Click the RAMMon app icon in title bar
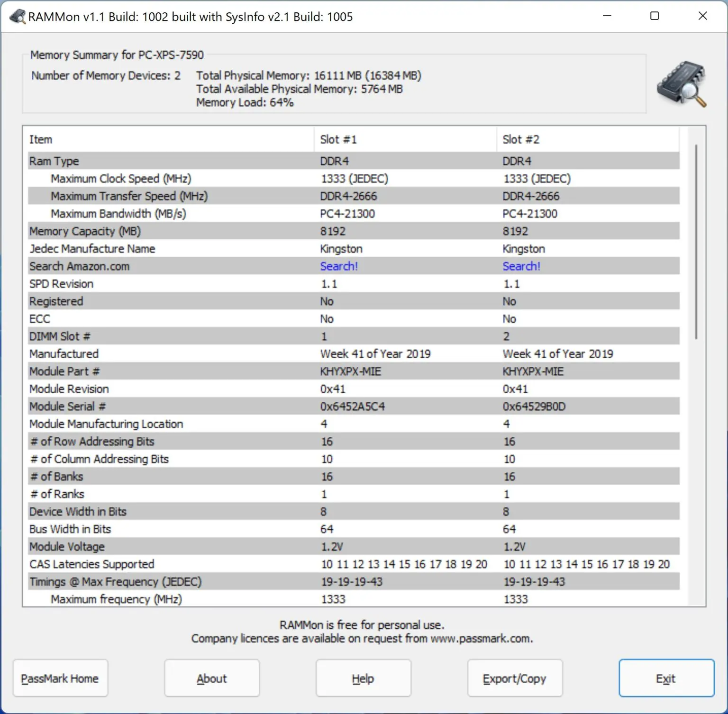The width and height of the screenshot is (728, 714). [x=18, y=17]
